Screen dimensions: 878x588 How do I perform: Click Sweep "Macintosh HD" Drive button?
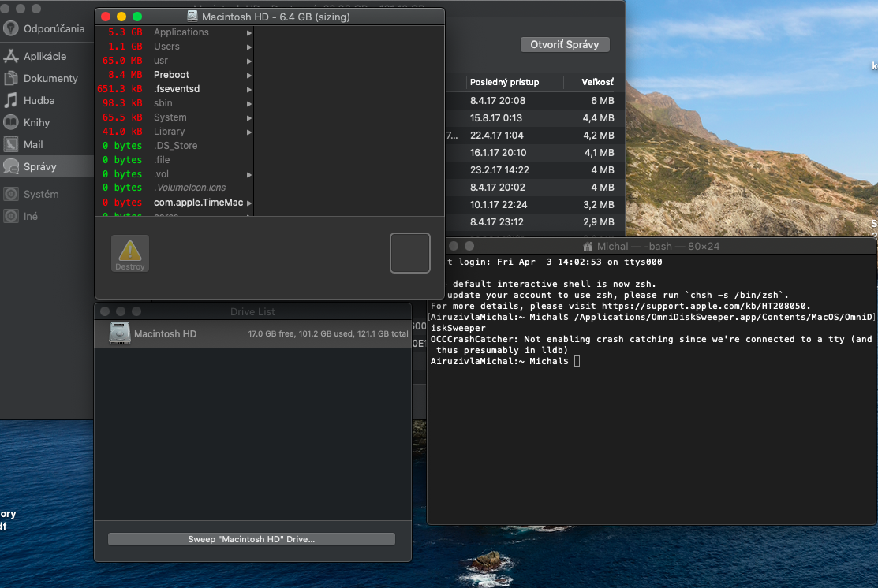point(252,539)
